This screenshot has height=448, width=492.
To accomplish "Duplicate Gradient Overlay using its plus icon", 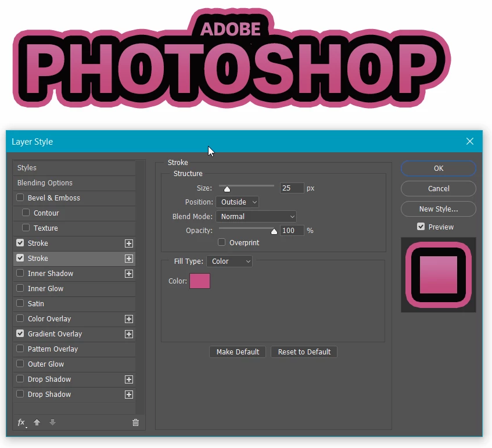I will (x=128, y=334).
